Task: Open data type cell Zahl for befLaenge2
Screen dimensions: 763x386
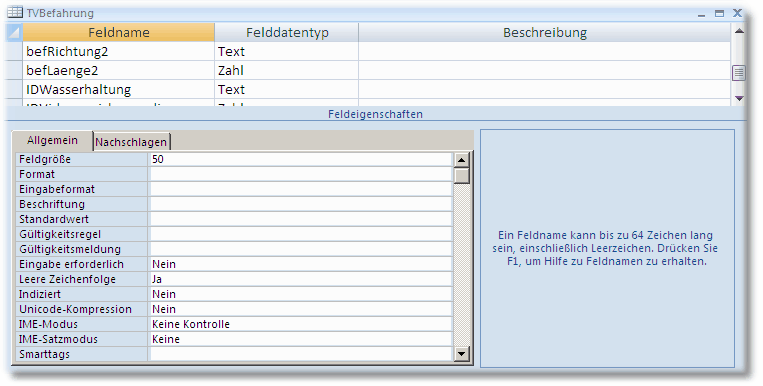Action: coord(287,70)
